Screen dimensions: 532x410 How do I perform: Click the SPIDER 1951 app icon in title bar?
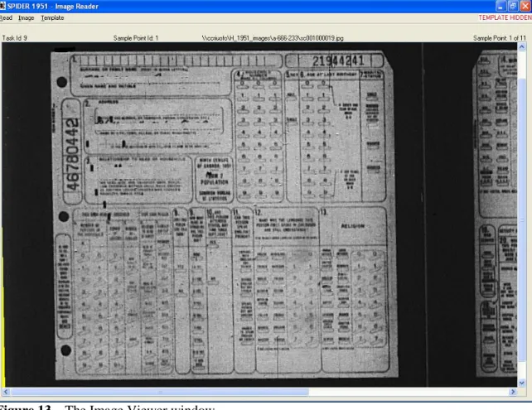2,6
